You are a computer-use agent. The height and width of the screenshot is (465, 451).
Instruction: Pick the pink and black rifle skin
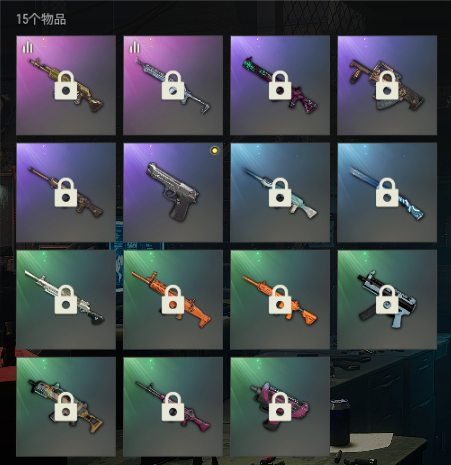click(173, 407)
